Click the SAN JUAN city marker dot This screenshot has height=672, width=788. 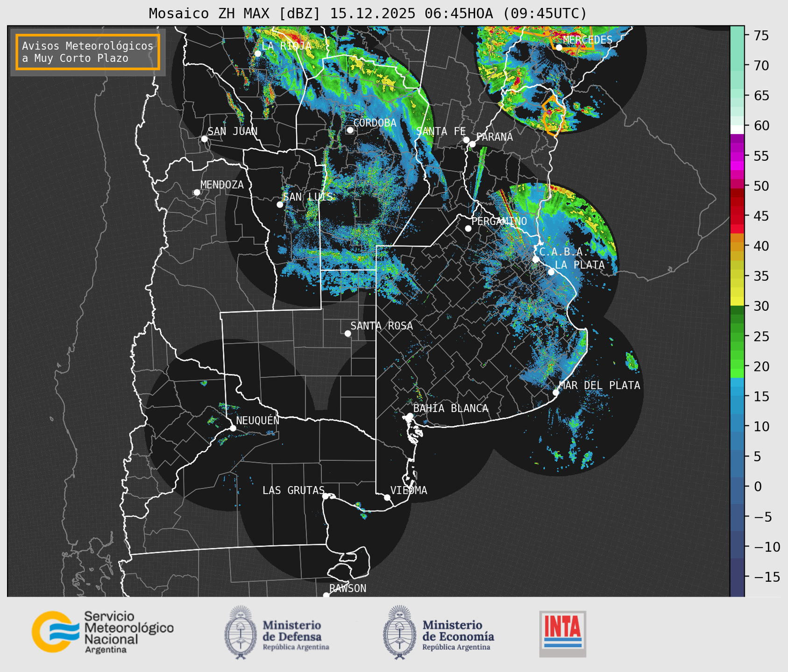point(204,139)
